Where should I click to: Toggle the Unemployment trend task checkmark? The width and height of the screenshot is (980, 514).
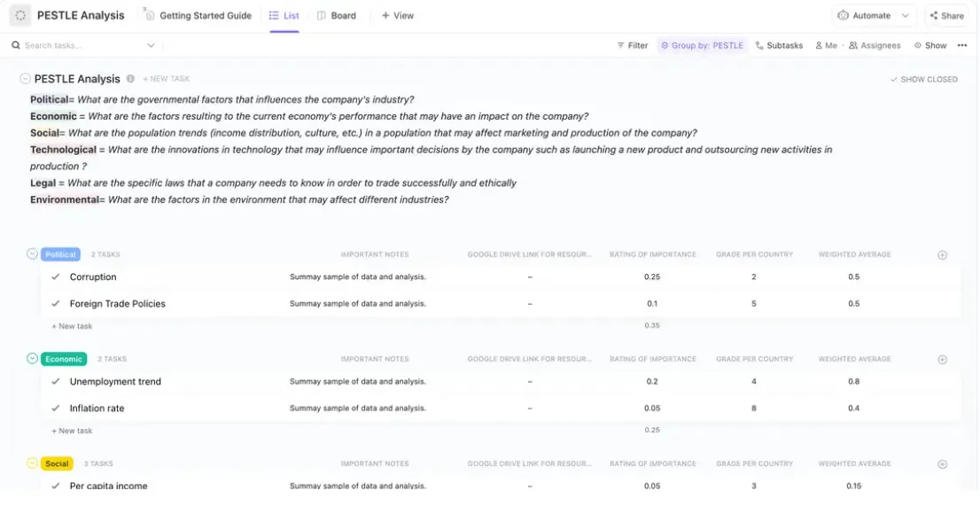tap(56, 381)
